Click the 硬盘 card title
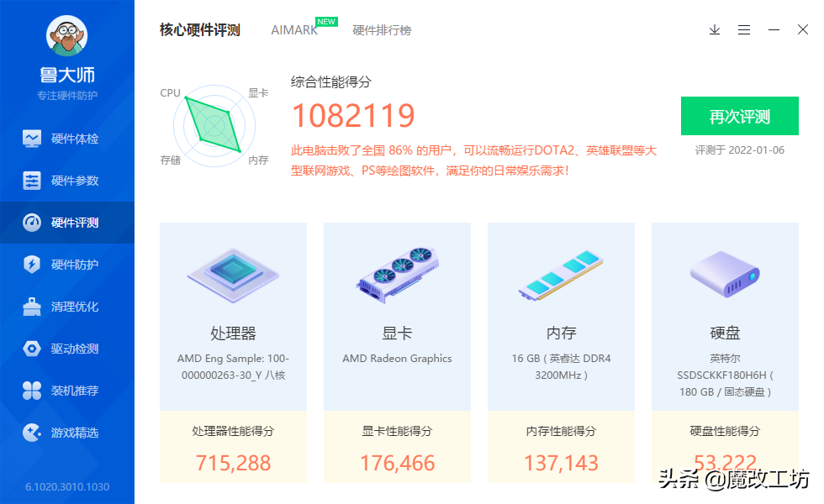The height and width of the screenshot is (504, 824). click(x=725, y=333)
